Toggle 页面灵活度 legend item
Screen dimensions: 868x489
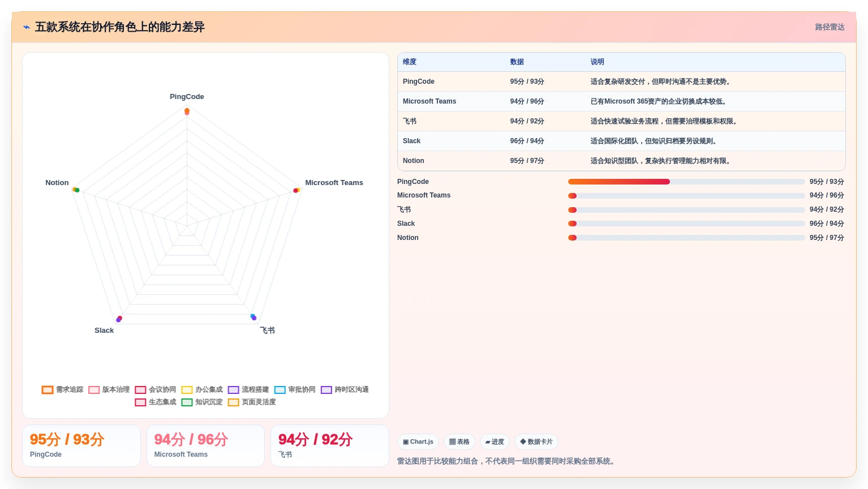(252, 402)
